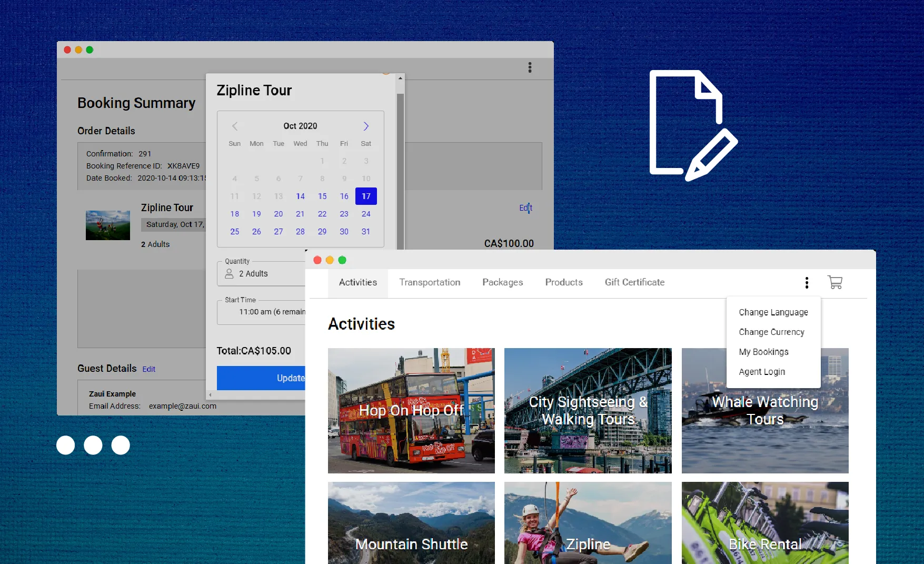Click scrollbar up arrow in Zipline Tour panel
Image resolution: width=924 pixels, height=564 pixels.
pos(400,78)
